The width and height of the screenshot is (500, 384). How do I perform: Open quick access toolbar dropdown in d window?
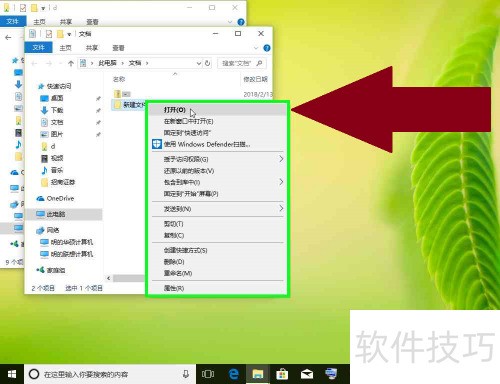(43, 8)
